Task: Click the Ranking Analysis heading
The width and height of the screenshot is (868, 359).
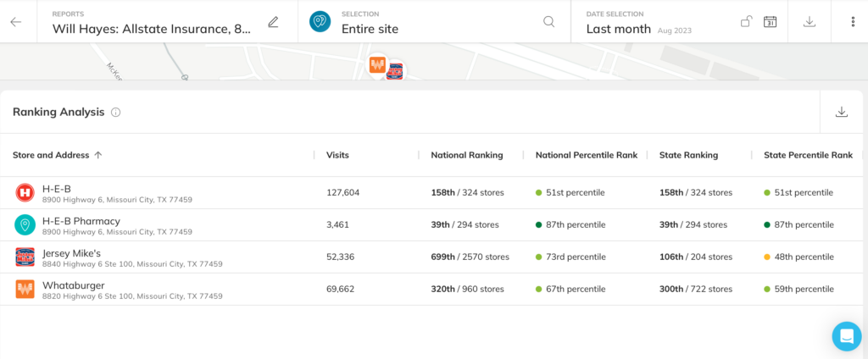Action: click(x=58, y=113)
